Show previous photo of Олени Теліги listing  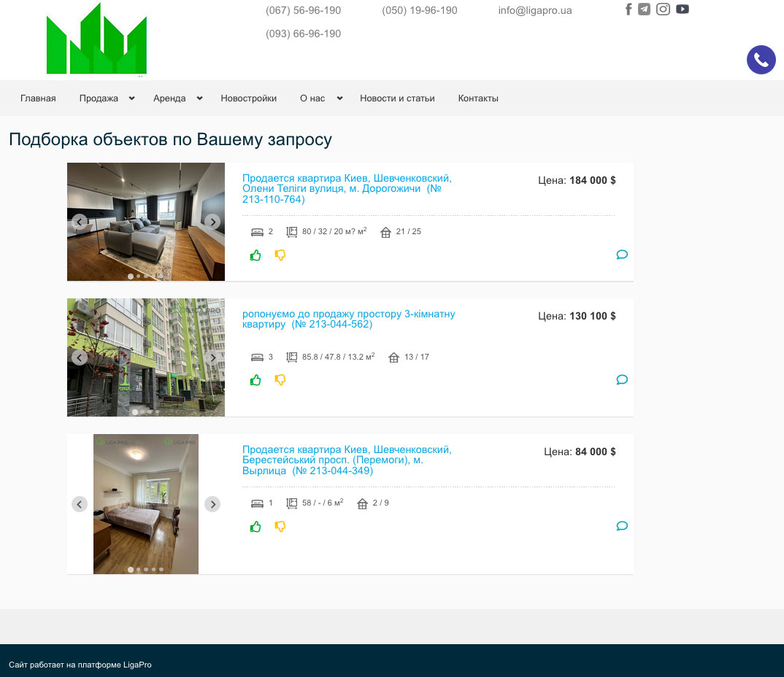click(x=80, y=222)
